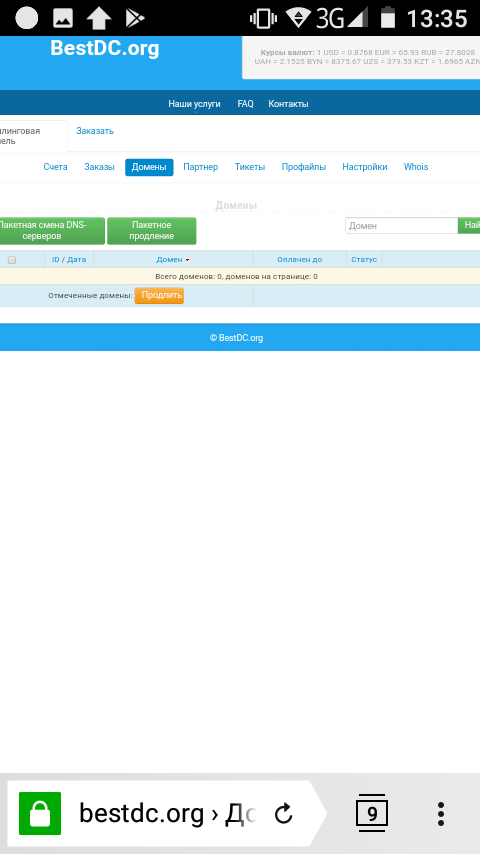480x854 pixels.
Task: Tap the image notification icon in status bar
Action: pos(63,18)
